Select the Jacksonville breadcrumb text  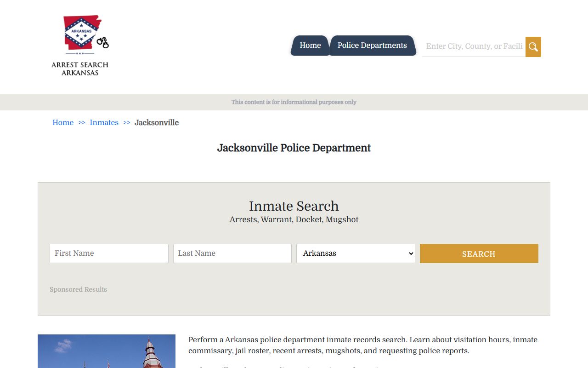click(x=157, y=122)
